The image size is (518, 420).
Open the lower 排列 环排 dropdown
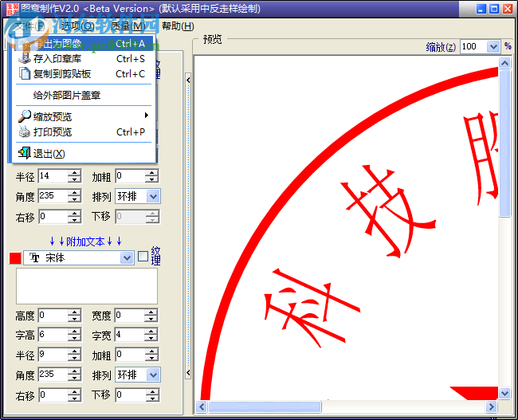click(153, 375)
